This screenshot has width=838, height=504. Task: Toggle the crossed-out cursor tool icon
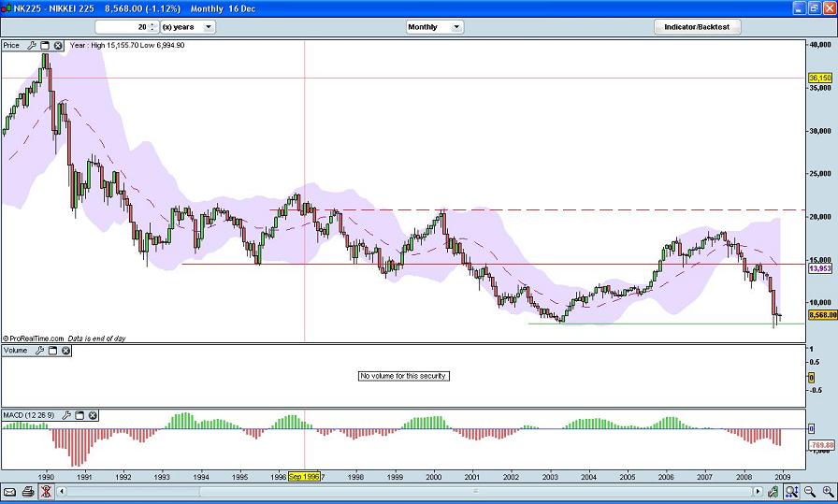coord(46,492)
